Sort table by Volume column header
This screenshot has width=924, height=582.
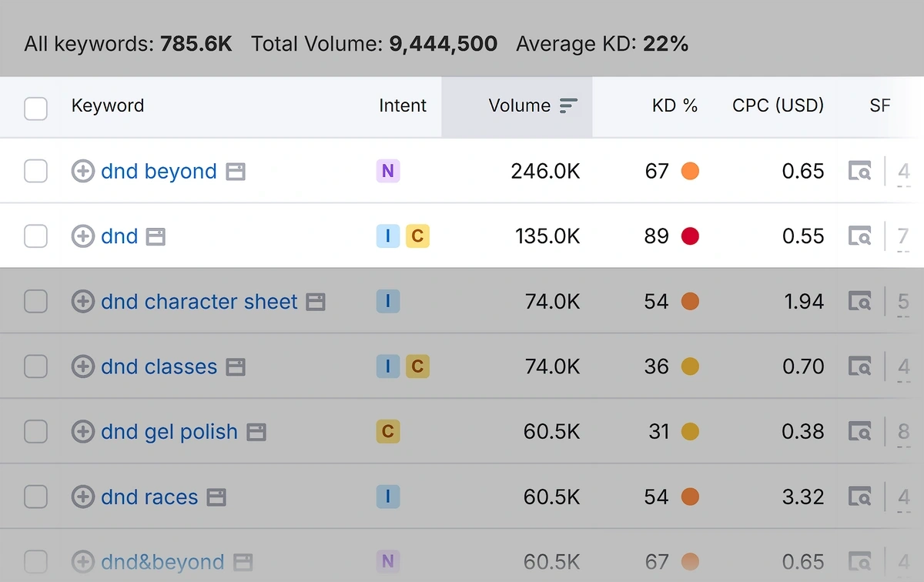(520, 105)
